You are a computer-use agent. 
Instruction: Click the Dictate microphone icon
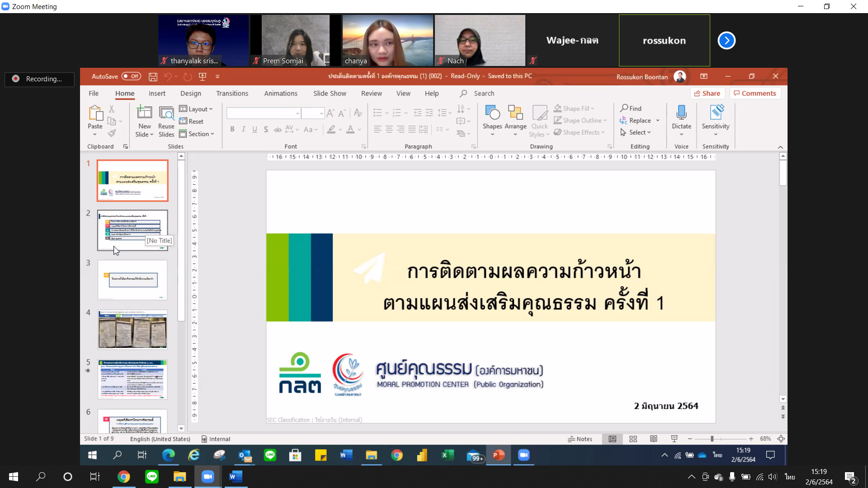pyautogui.click(x=681, y=113)
